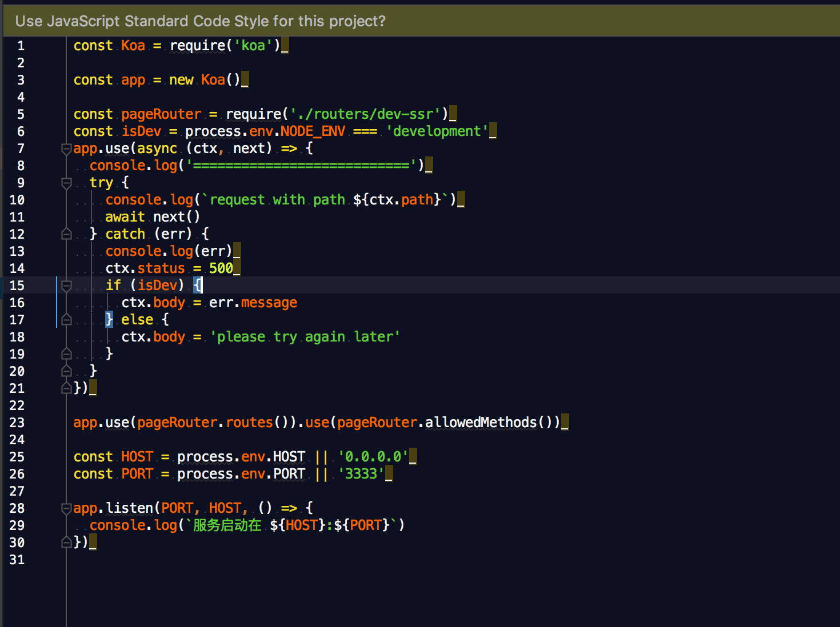Click the fold end marker on line 21
The height and width of the screenshot is (627, 840).
click(x=66, y=388)
